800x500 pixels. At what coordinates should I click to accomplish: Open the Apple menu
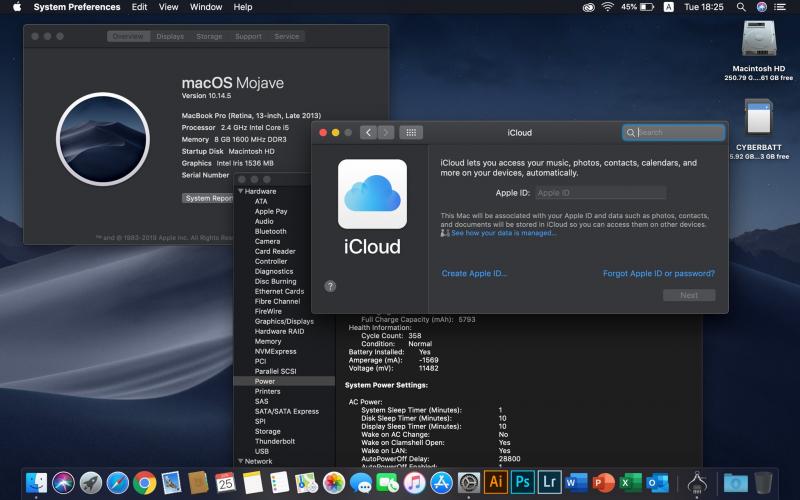(x=17, y=7)
